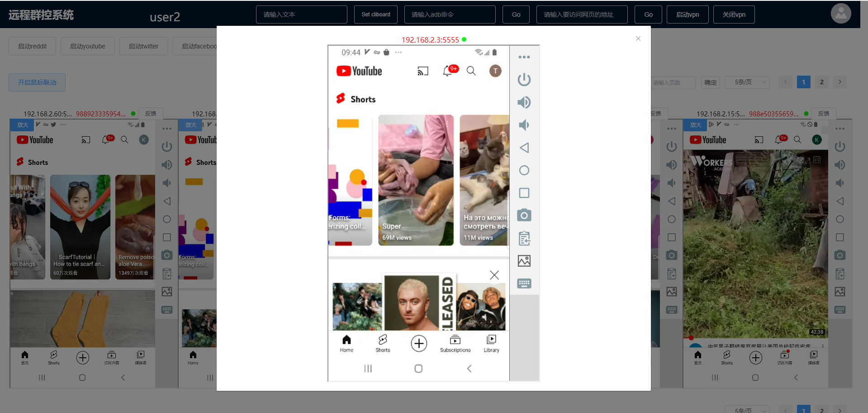The width and height of the screenshot is (868, 413).
Task: Click the 反馈 button of the 192.168.2.15 device
Action: coord(824,114)
